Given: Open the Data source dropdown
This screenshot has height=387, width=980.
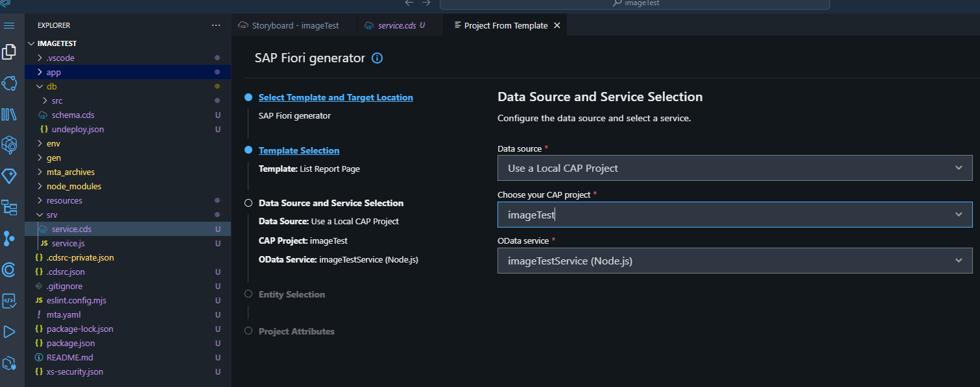Looking at the screenshot, I should [x=735, y=168].
